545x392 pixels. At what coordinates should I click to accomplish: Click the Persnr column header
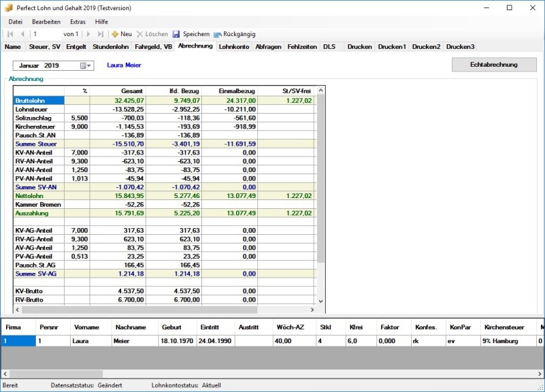click(53, 327)
